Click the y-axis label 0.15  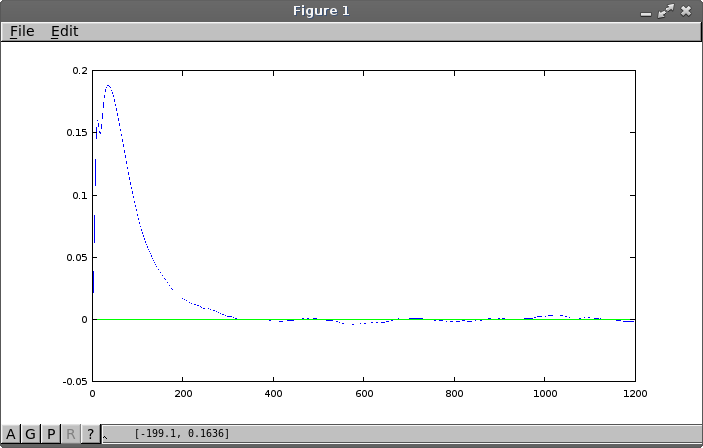point(77,133)
